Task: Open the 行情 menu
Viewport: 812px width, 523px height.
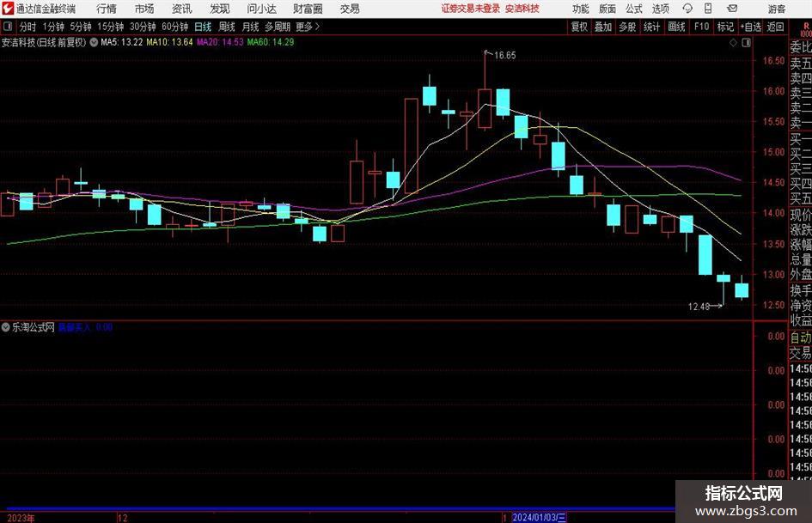Action: pos(107,9)
